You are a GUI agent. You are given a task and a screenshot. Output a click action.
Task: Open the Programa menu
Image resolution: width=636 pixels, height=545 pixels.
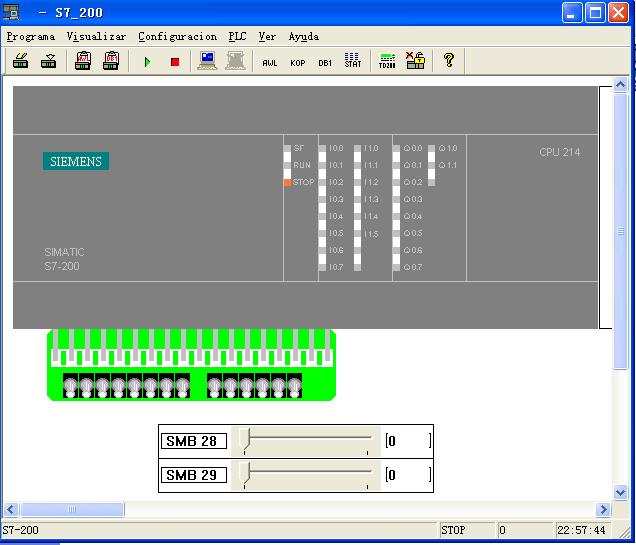click(30, 36)
